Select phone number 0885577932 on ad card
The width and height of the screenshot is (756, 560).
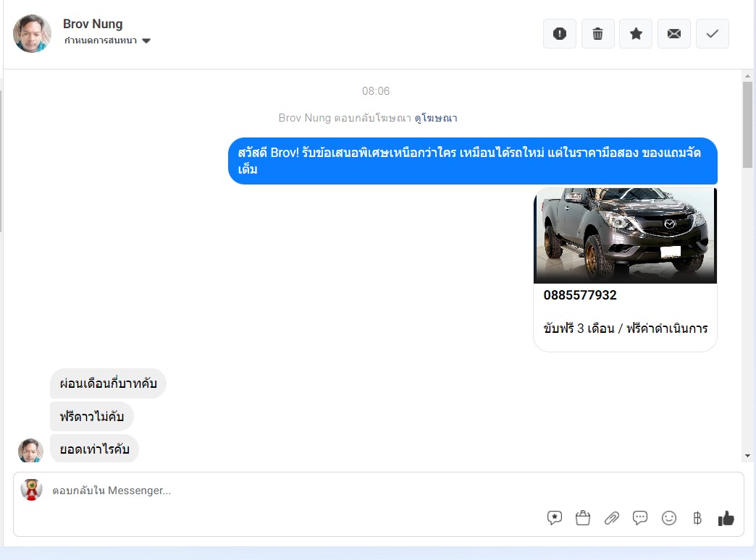click(x=580, y=295)
